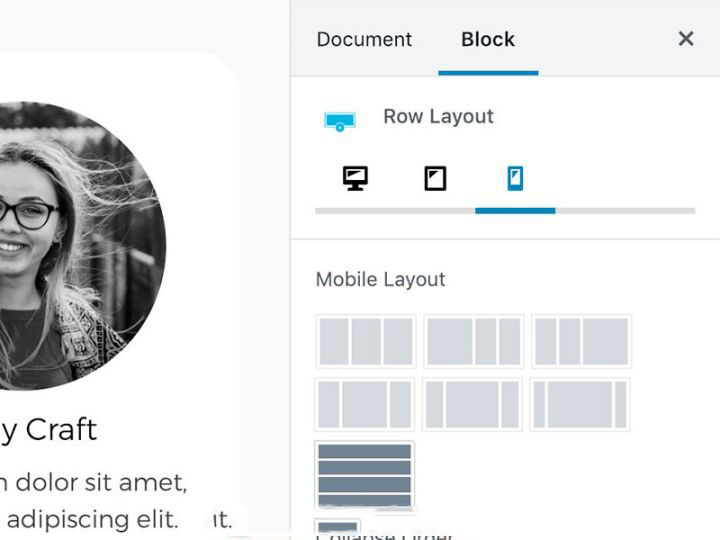
Task: Choose the left-wide three-column layout
Action: 473,341
